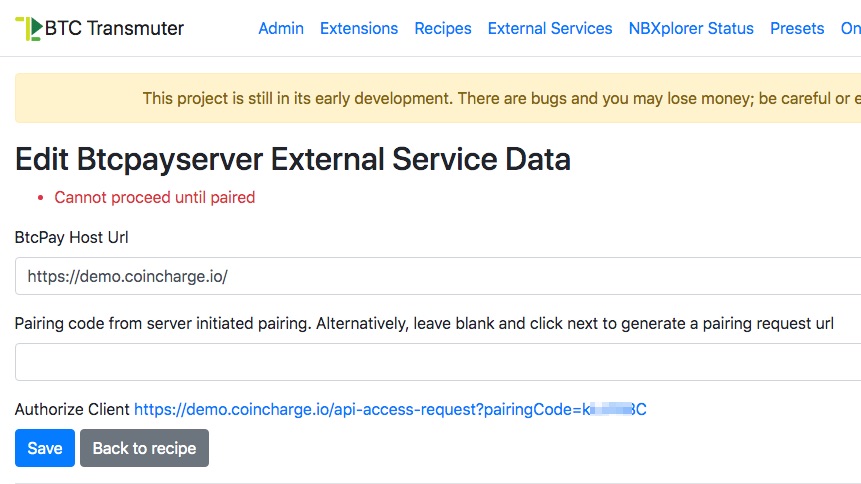The image size is (861, 484).
Task: Click the 'Authorize Client' label text
Action: click(x=72, y=409)
